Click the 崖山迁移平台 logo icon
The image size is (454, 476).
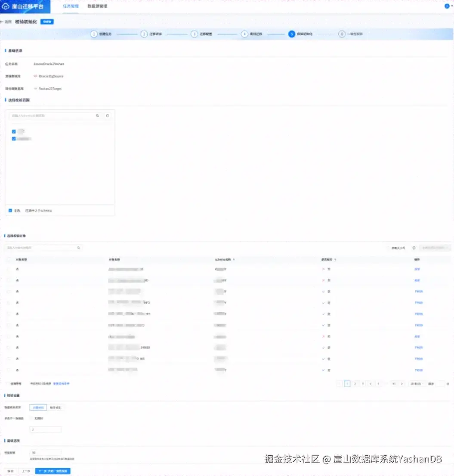tap(6, 6)
